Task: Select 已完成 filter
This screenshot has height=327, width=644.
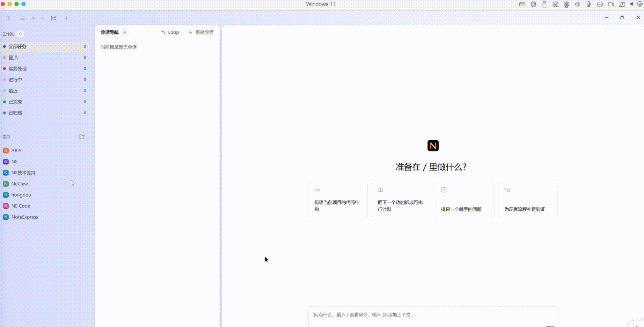Action: 45,102
